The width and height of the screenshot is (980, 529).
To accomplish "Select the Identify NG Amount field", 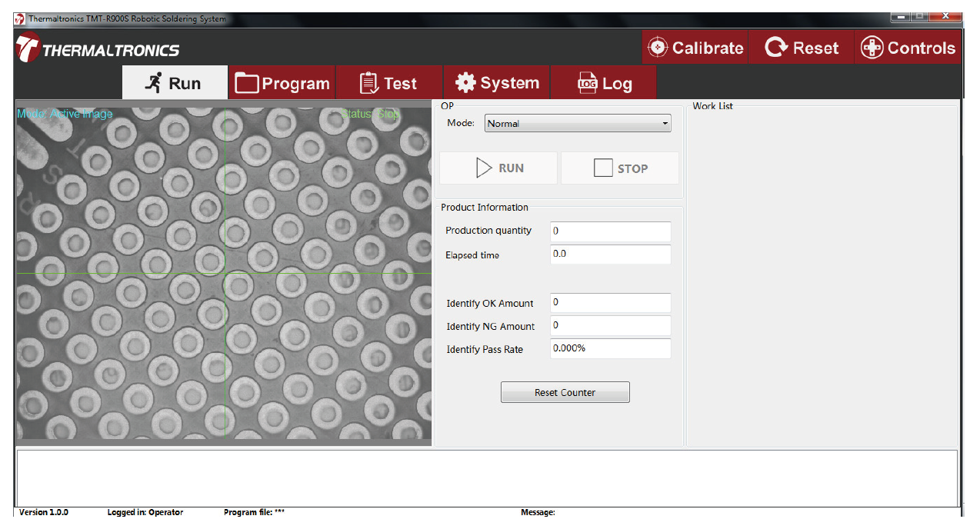I will [610, 326].
